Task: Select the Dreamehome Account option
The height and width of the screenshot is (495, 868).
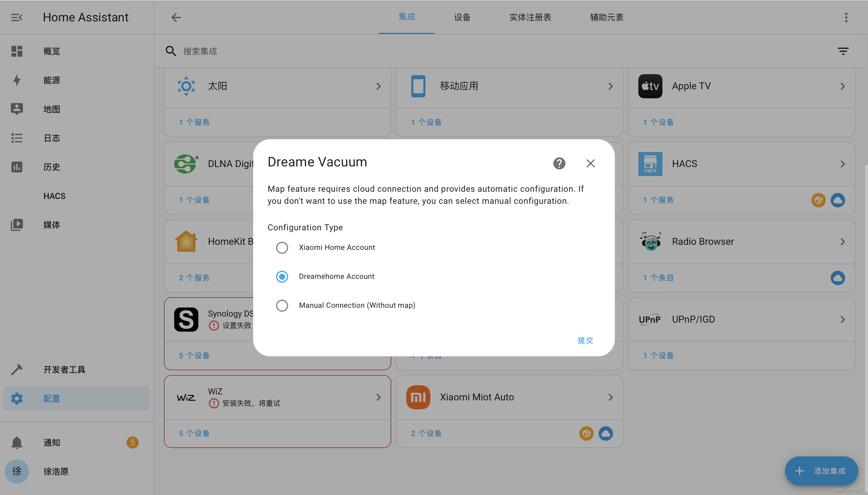Action: (282, 276)
